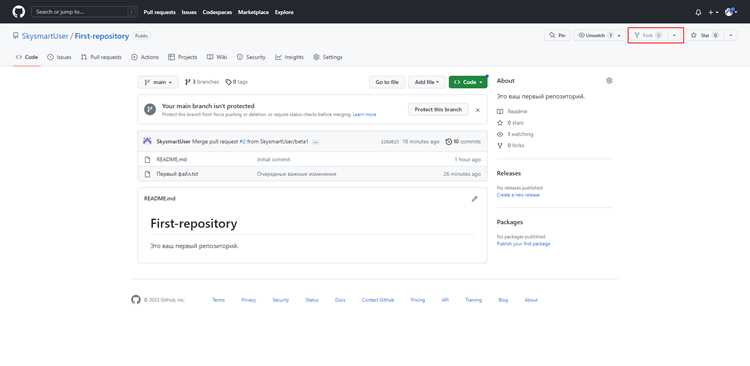750x366 pixels.
Task: Open Explore in top navigation
Action: click(x=284, y=12)
